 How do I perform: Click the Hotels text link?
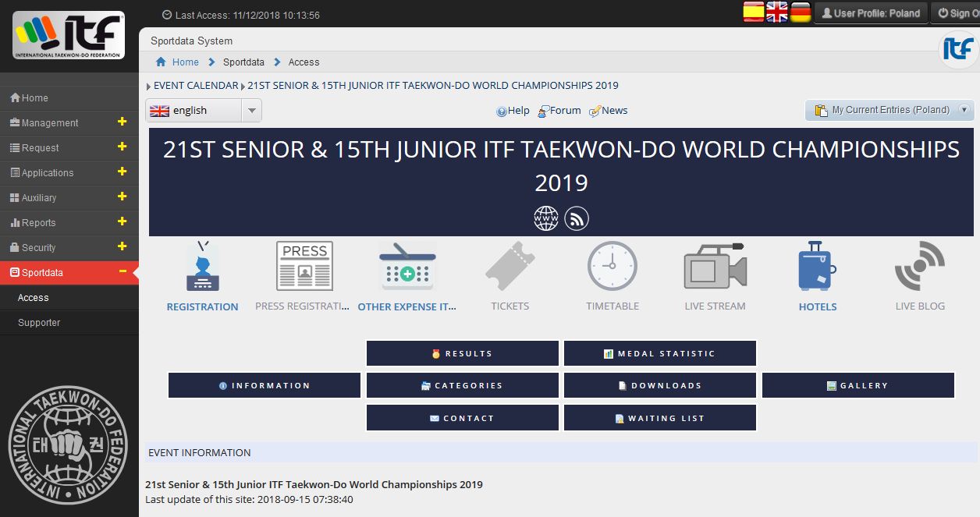(818, 307)
